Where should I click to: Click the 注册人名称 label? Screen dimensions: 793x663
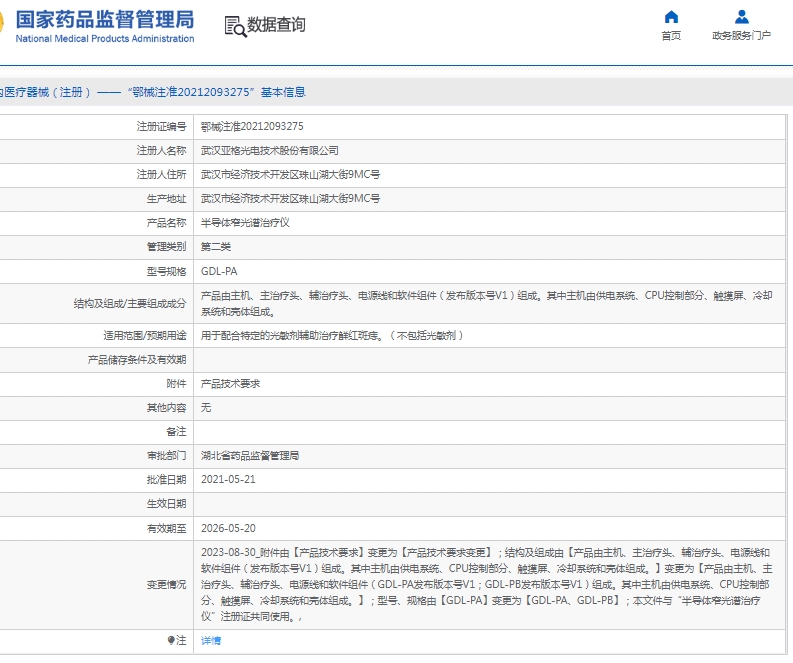click(x=161, y=151)
